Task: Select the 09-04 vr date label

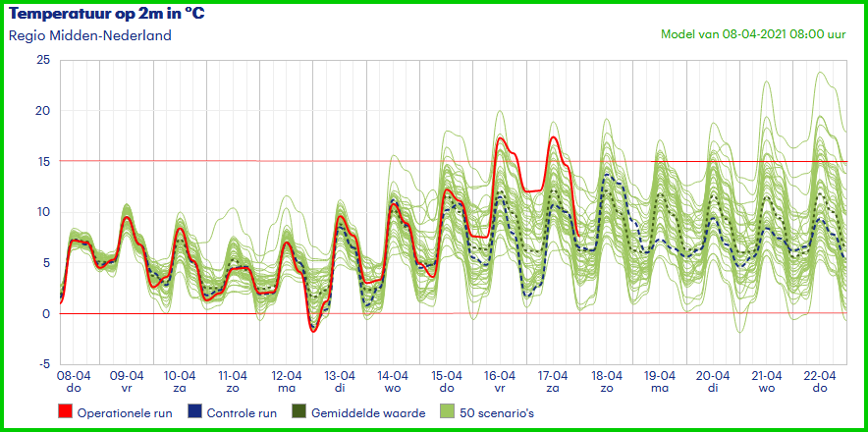Action: [127, 382]
